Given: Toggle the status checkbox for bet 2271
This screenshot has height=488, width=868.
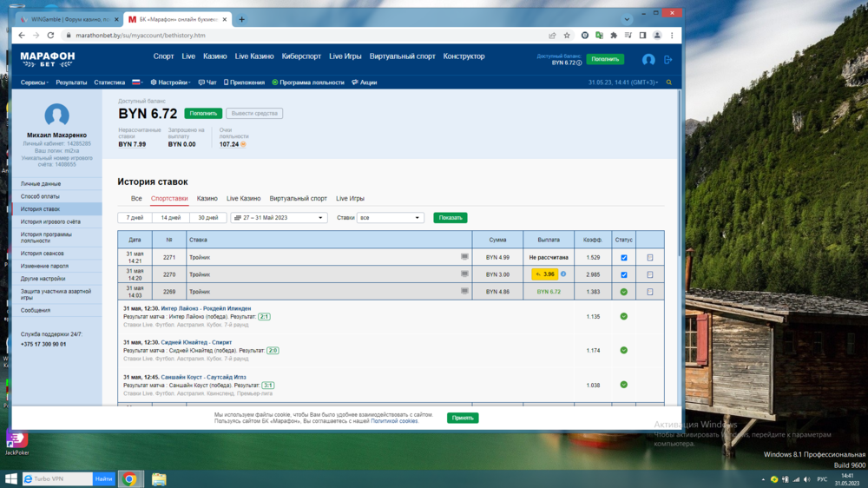Looking at the screenshot, I should (624, 258).
